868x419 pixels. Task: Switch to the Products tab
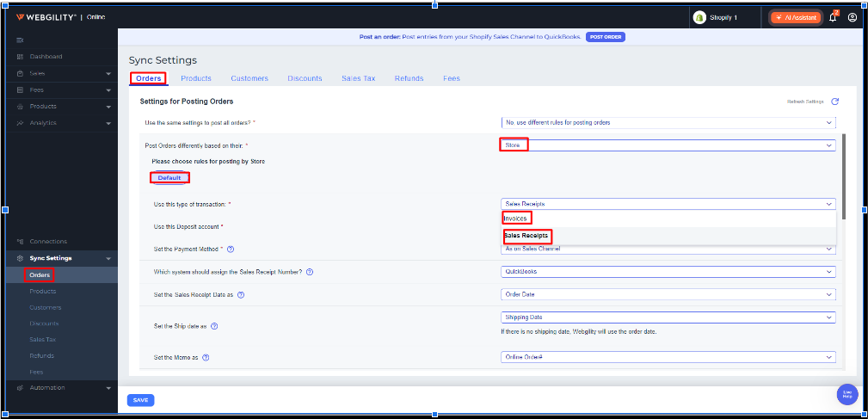[196, 78]
